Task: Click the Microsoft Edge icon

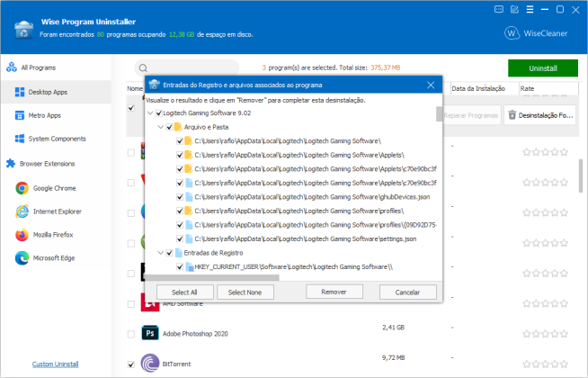Action: coord(22,258)
